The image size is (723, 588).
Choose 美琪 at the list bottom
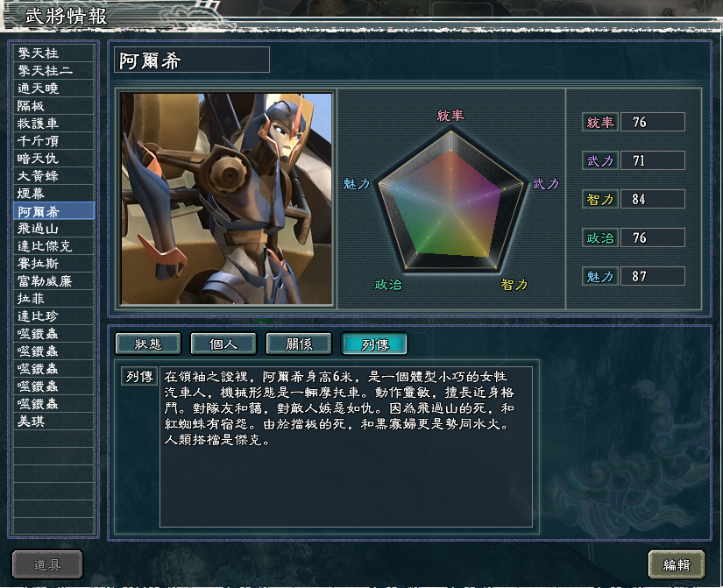click(54, 422)
